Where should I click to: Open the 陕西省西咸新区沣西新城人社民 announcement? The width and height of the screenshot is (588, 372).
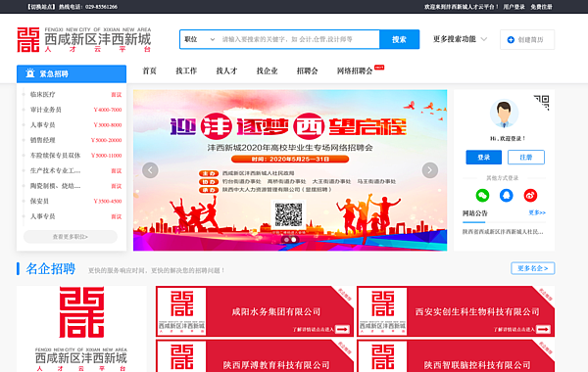click(503, 231)
